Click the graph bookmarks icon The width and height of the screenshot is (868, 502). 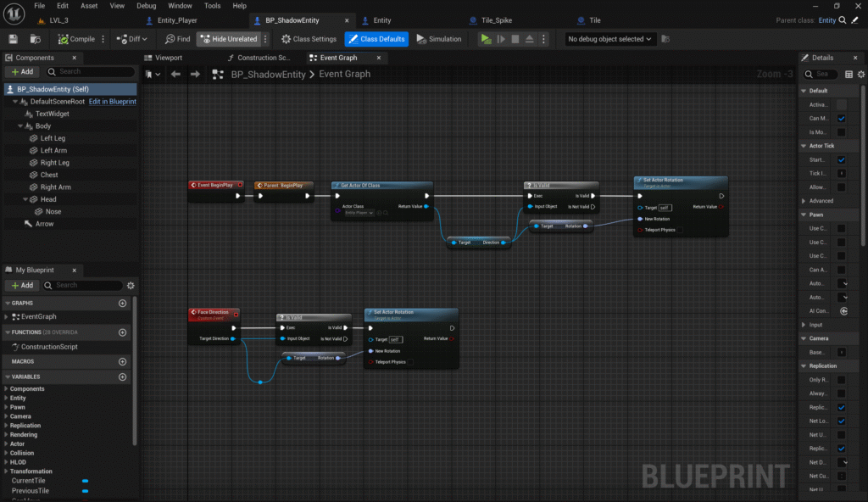pos(152,75)
